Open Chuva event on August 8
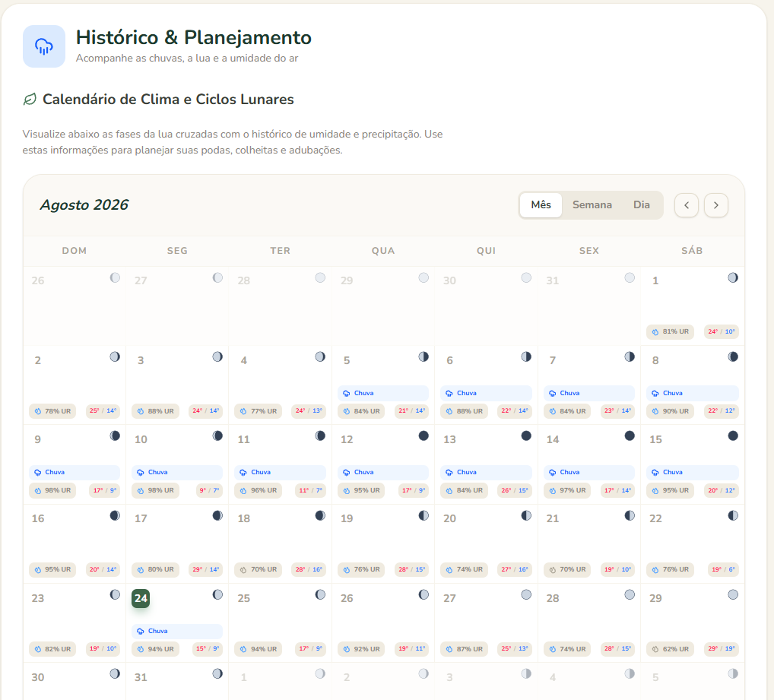The width and height of the screenshot is (774, 700). pos(692,393)
